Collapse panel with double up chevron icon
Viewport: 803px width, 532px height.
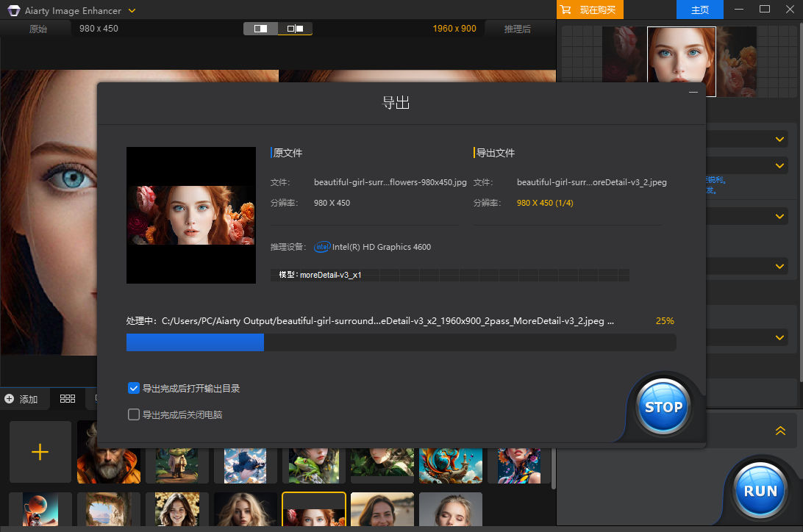click(780, 431)
